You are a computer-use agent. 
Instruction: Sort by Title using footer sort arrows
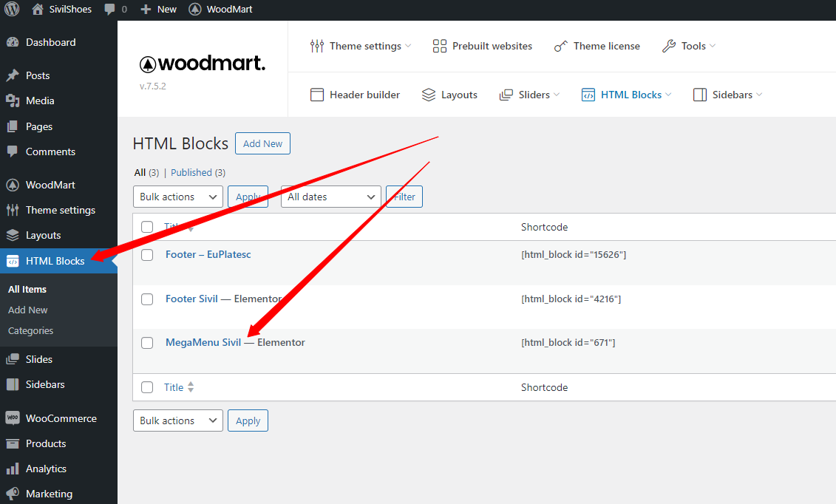[191, 387]
